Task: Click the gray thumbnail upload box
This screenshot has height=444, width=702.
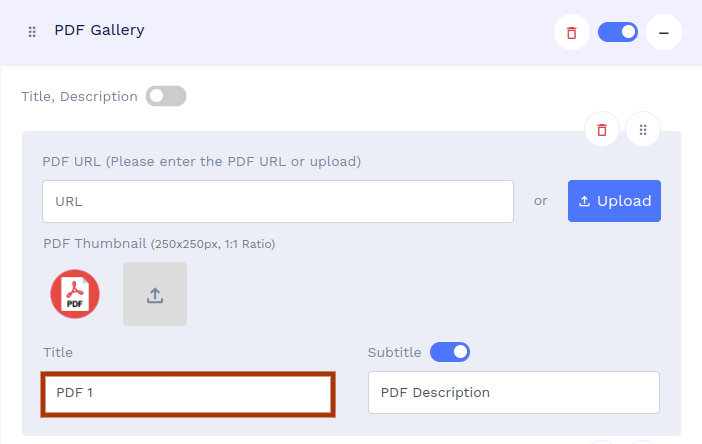Action: (x=155, y=294)
